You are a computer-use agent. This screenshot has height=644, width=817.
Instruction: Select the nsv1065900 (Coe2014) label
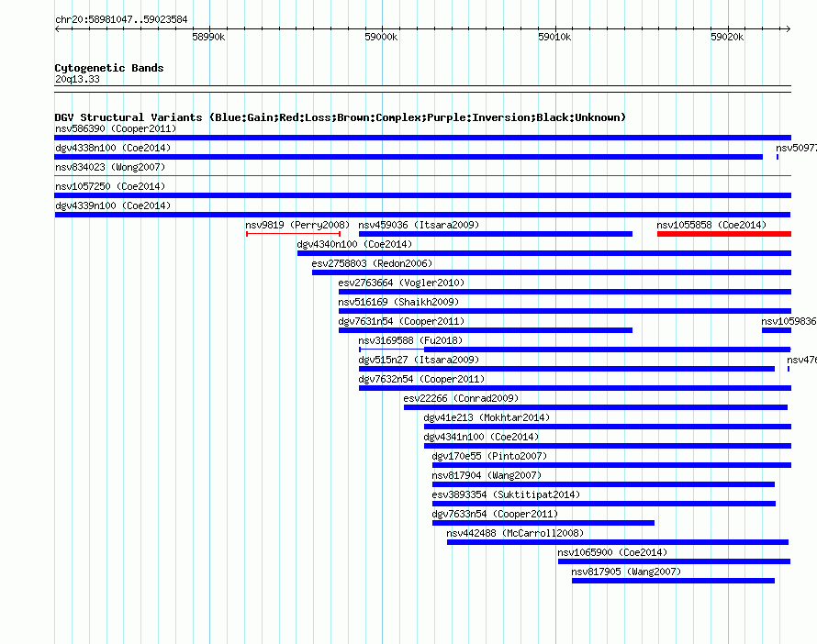tap(612, 552)
